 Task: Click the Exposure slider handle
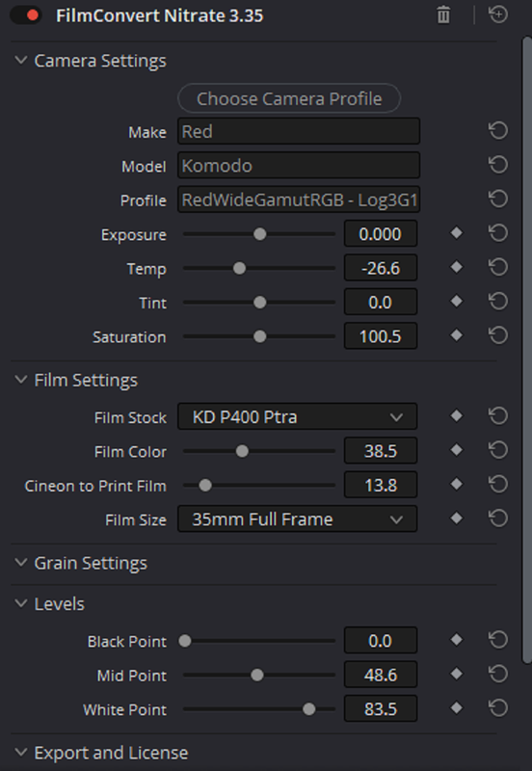click(259, 234)
